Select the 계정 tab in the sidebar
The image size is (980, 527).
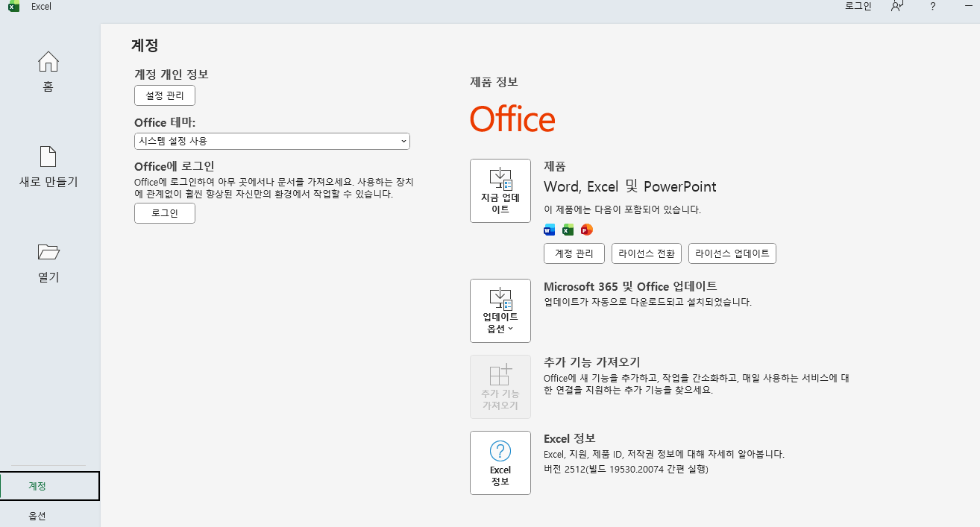(x=50, y=486)
